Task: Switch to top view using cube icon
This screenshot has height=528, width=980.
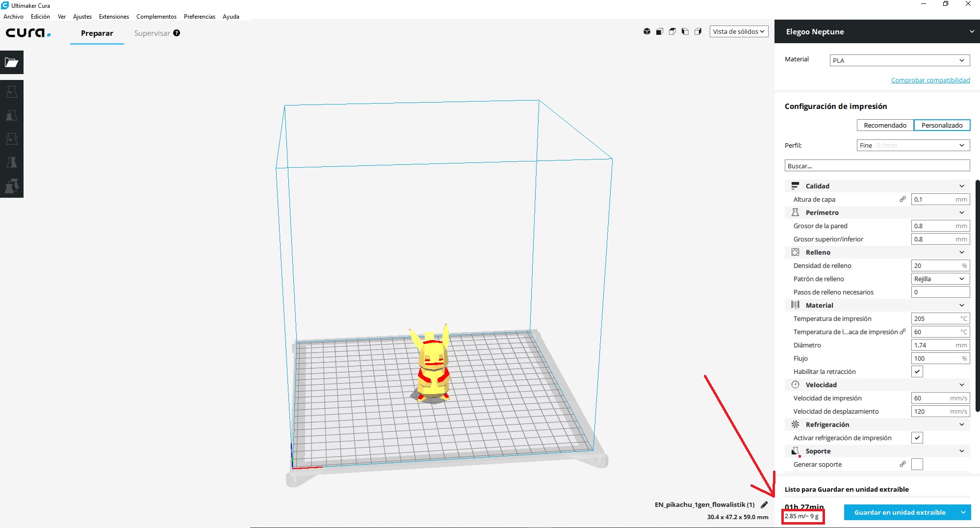Action: coord(672,31)
